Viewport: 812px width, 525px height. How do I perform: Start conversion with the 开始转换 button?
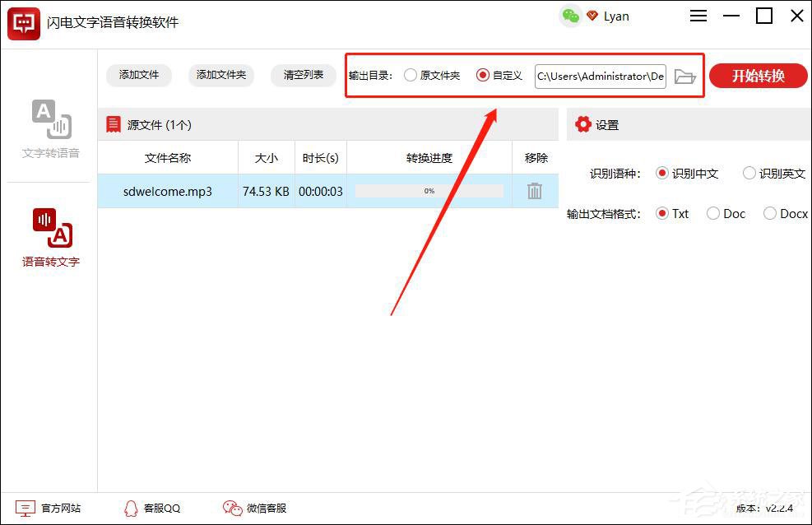(758, 76)
